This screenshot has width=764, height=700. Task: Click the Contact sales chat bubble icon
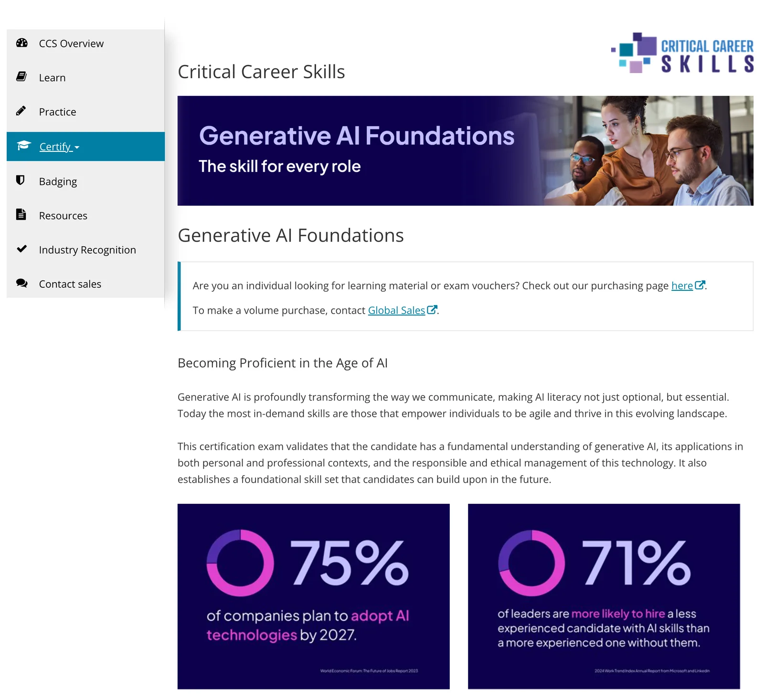(21, 283)
